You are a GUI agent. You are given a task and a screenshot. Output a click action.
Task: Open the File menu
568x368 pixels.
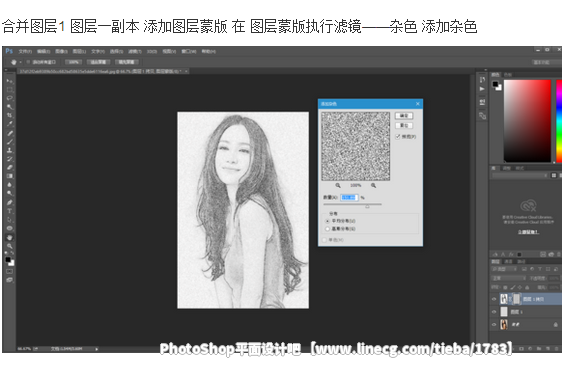coord(25,51)
